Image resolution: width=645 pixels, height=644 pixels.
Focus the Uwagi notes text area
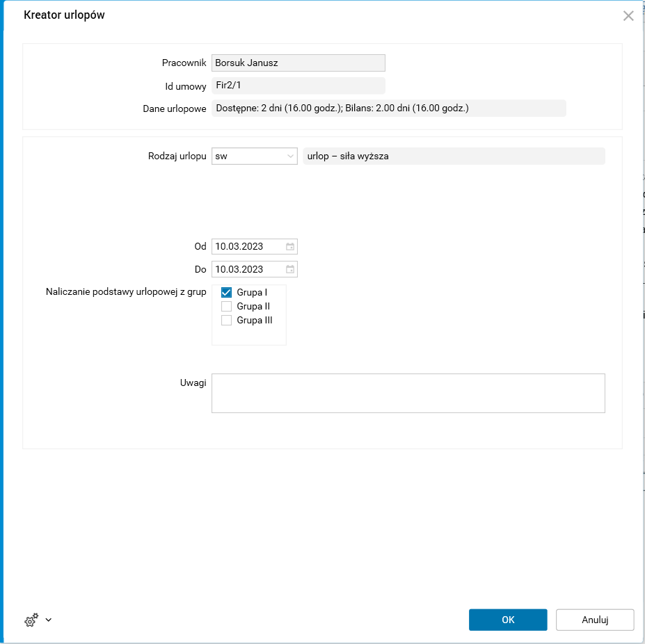click(408, 393)
